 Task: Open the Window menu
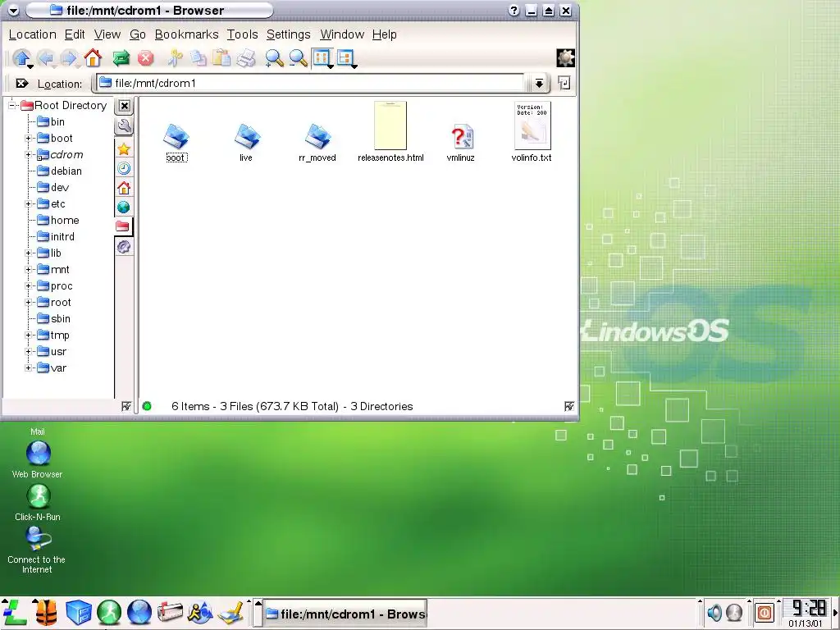342,34
